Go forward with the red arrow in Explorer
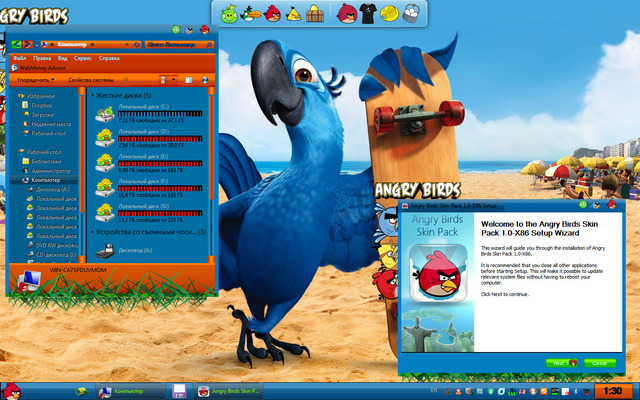This screenshot has width=640, height=400. (27, 44)
